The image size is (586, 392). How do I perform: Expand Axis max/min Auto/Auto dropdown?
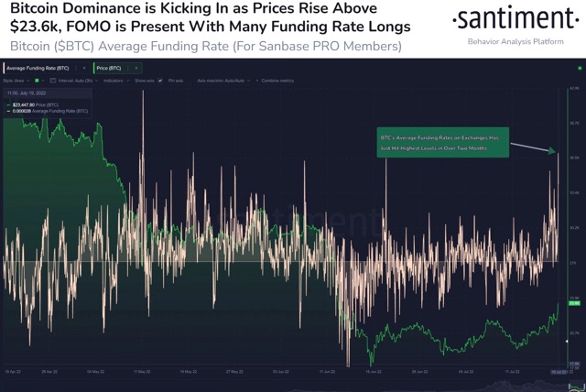point(223,81)
